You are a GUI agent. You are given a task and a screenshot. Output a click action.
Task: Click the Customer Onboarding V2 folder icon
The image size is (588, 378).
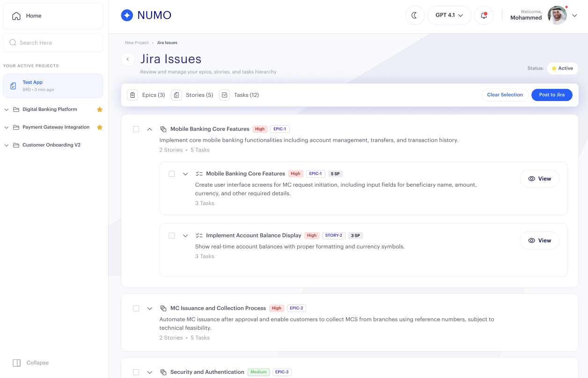pos(16,145)
